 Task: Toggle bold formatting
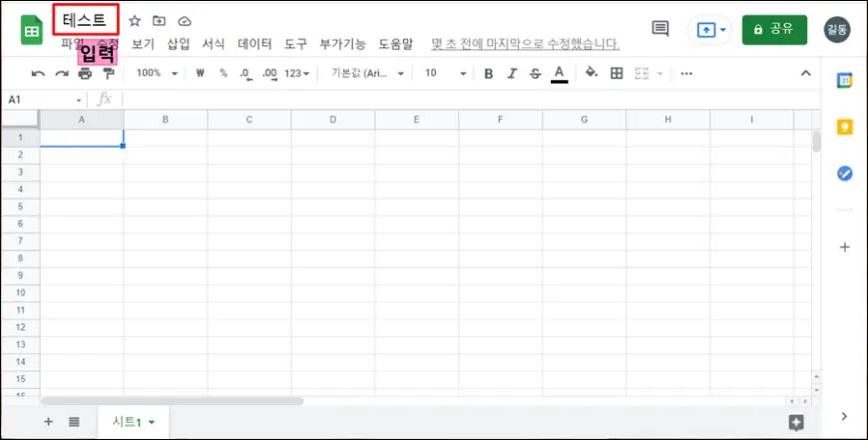click(x=488, y=74)
